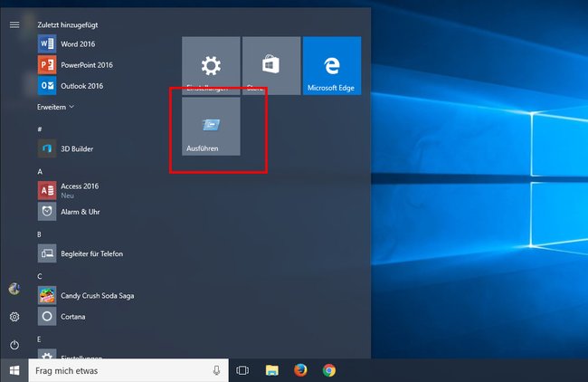Screen dimensions: 588x382
Task: Click the Begleiter für Telefon label
Action: [x=92, y=253]
